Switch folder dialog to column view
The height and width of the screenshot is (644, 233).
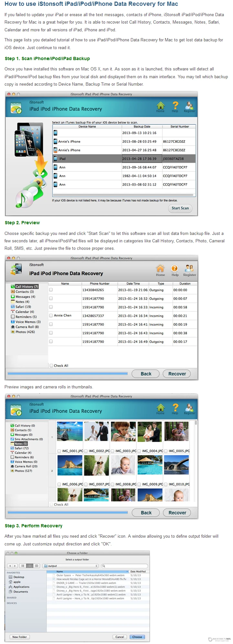pos(37,566)
